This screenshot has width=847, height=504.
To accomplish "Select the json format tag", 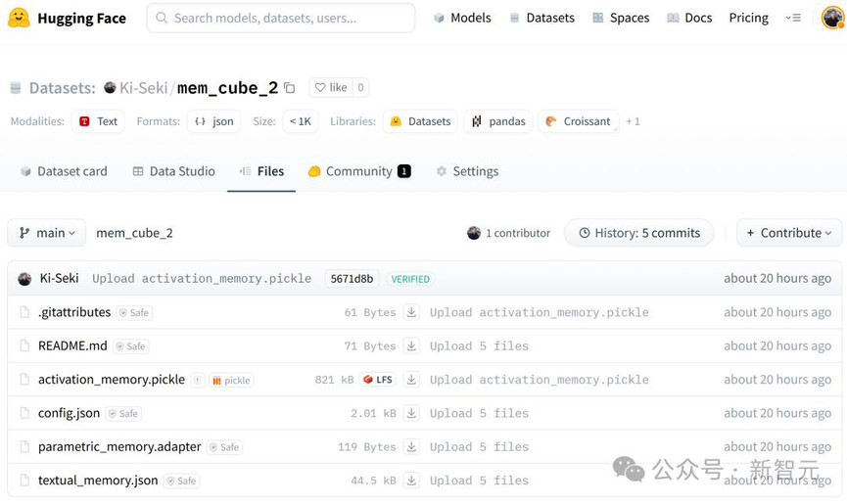I will click(x=213, y=121).
